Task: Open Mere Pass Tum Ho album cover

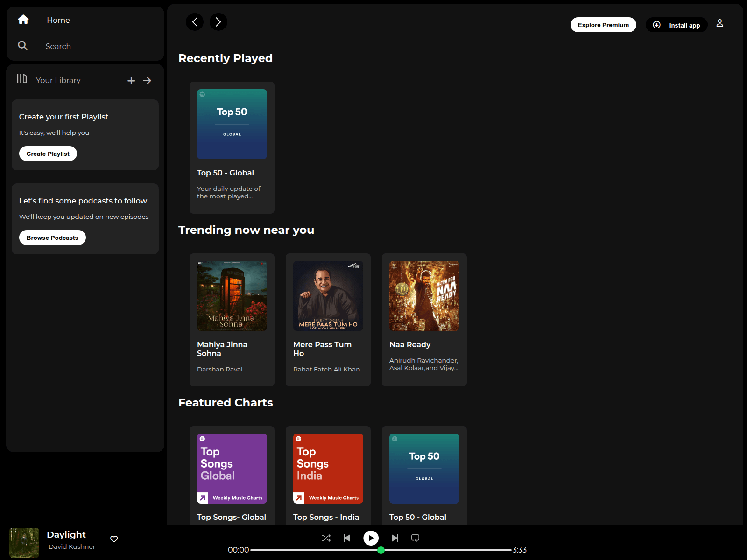Action: click(328, 296)
